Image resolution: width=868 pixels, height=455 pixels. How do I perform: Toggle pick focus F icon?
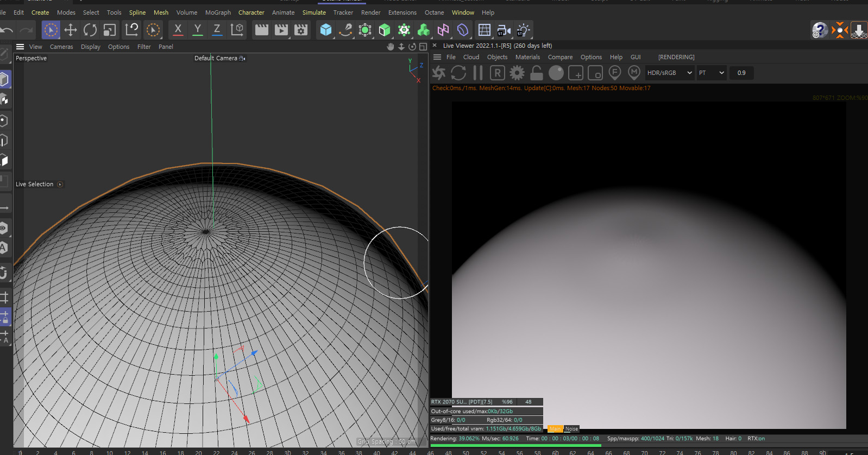click(615, 73)
